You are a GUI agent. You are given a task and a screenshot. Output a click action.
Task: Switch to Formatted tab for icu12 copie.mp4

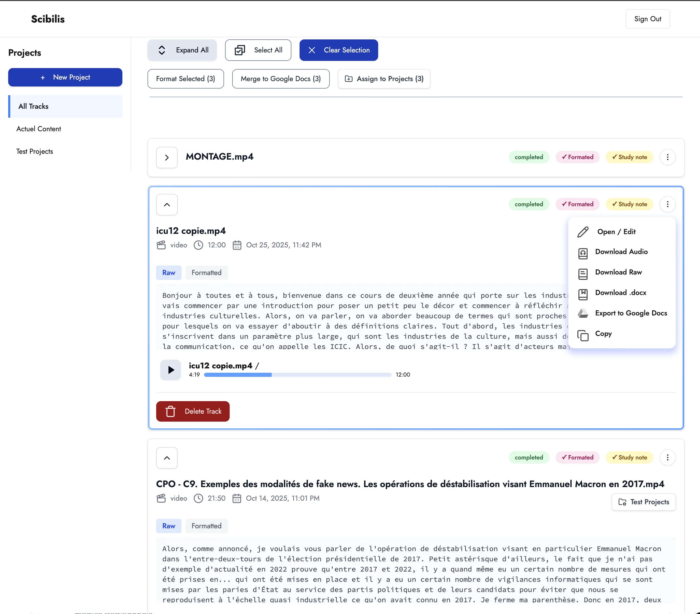point(206,273)
